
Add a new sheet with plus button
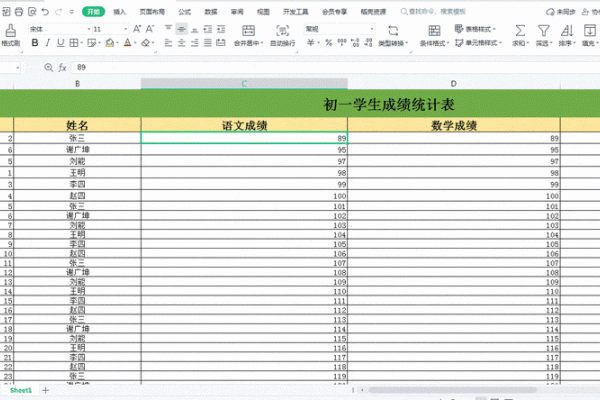tap(46, 390)
